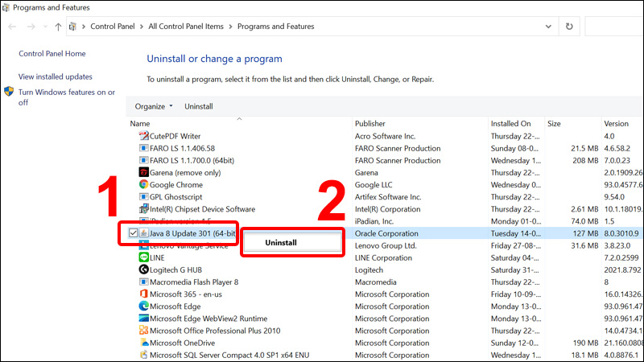Click the 127 MB size cell
The image size is (644, 362).
[585, 233]
